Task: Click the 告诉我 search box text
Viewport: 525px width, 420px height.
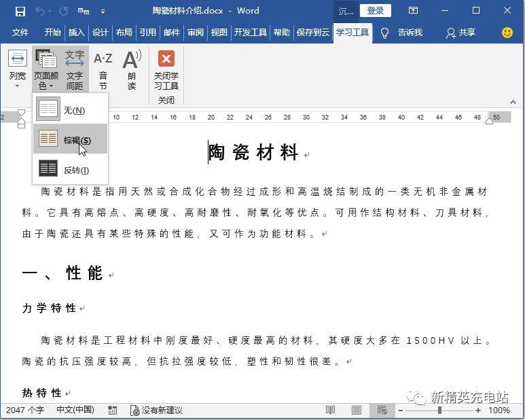Action: [410, 33]
